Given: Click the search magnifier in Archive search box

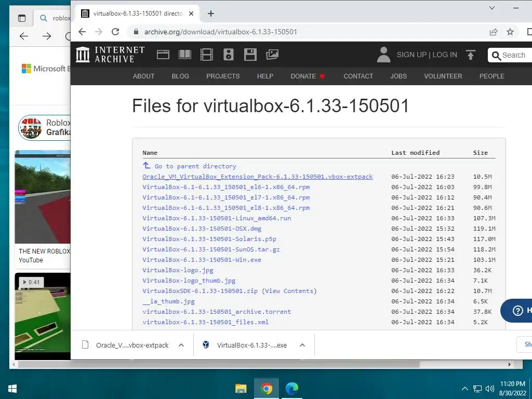Looking at the screenshot, I should 496,56.
